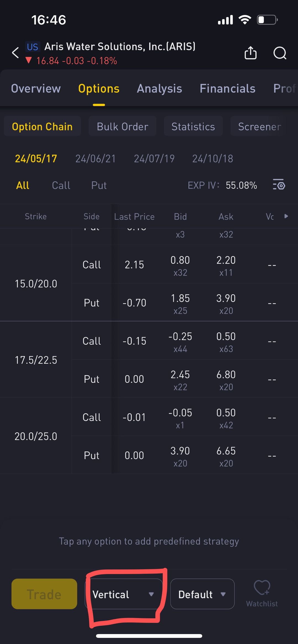Filter the chain to Call only
Screen dimensions: 298x644
point(61,185)
